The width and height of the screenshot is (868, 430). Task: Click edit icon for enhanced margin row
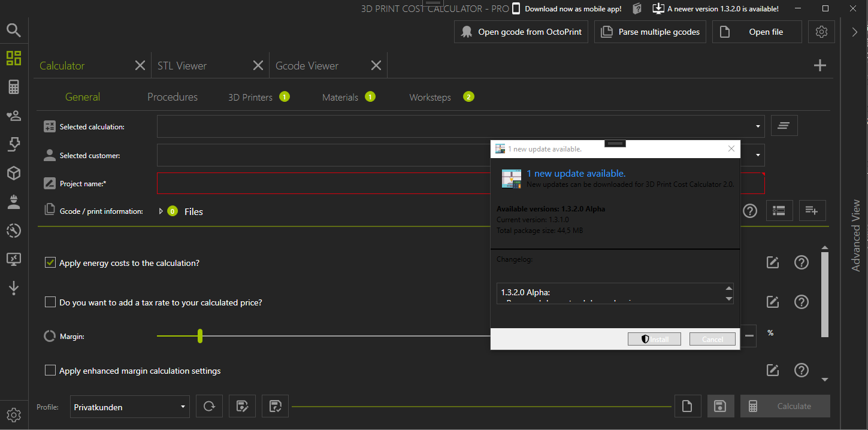click(x=773, y=370)
